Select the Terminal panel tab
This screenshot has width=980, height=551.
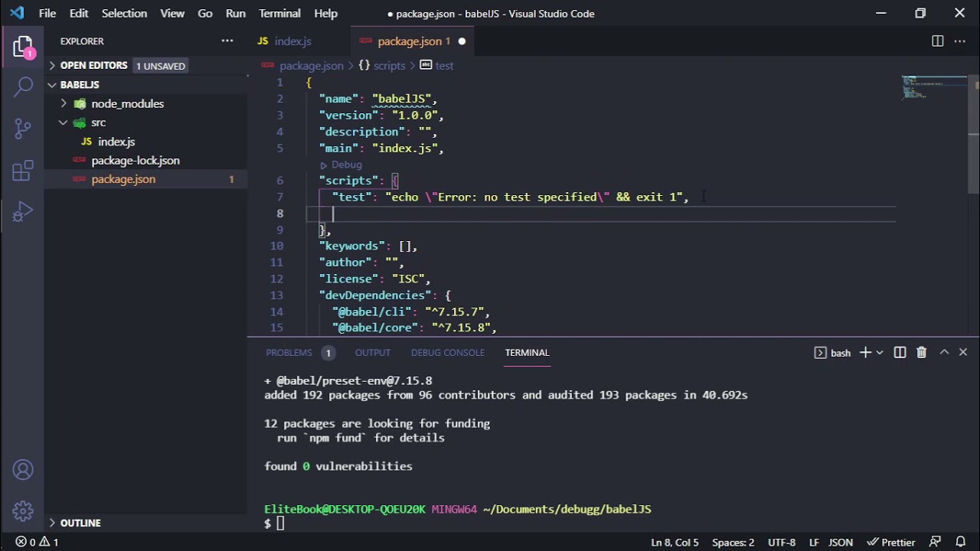pos(527,352)
